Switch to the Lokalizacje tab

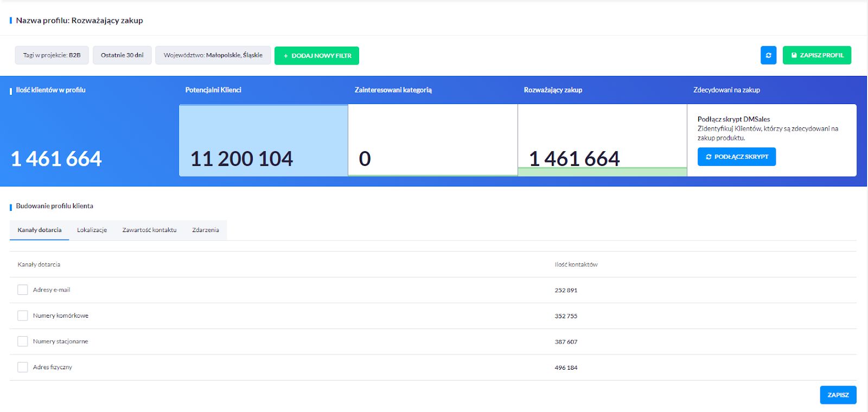tap(92, 230)
